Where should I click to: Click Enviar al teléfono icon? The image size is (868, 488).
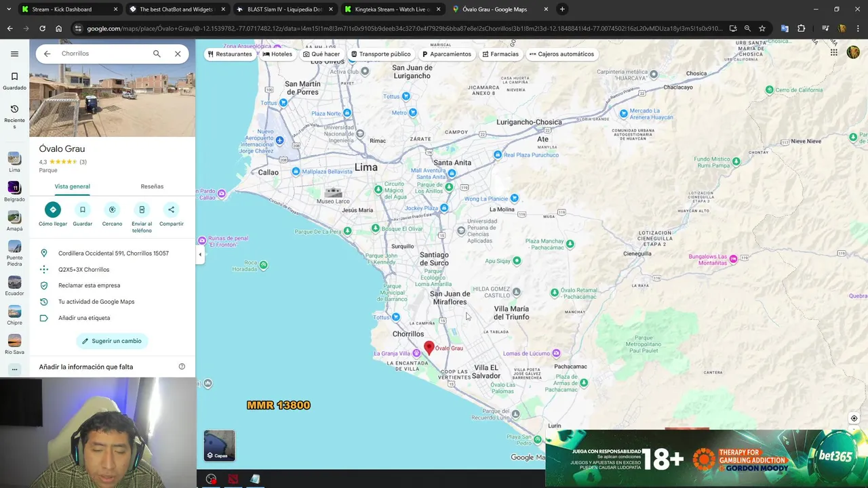click(x=142, y=209)
